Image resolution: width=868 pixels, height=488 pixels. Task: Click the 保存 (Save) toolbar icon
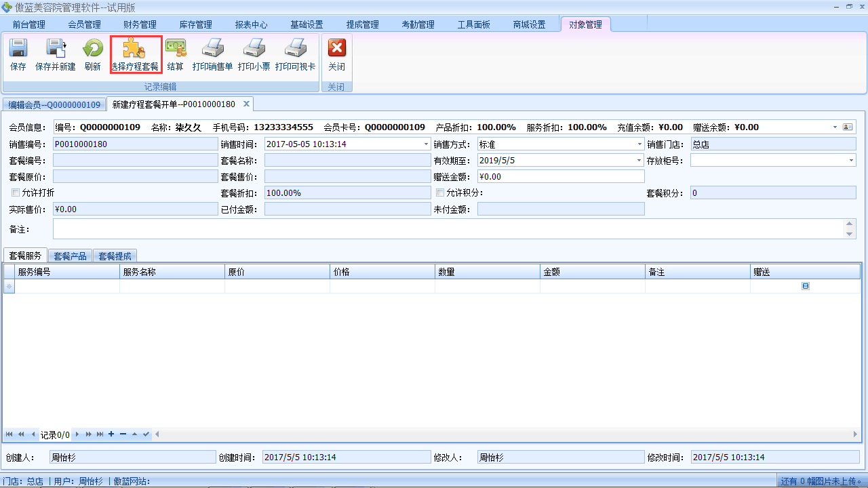point(18,49)
